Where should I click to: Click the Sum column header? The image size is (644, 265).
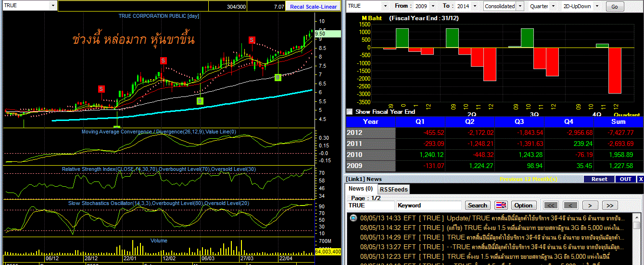619,122
